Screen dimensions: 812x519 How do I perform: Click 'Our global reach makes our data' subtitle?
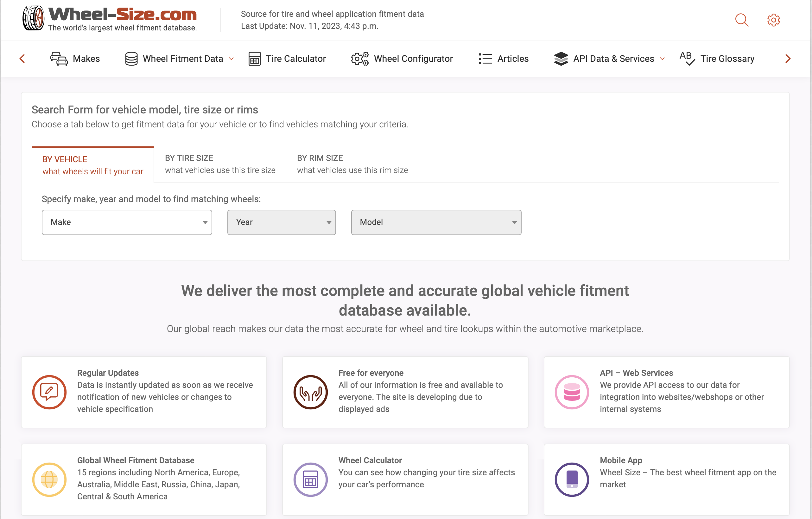tap(405, 329)
